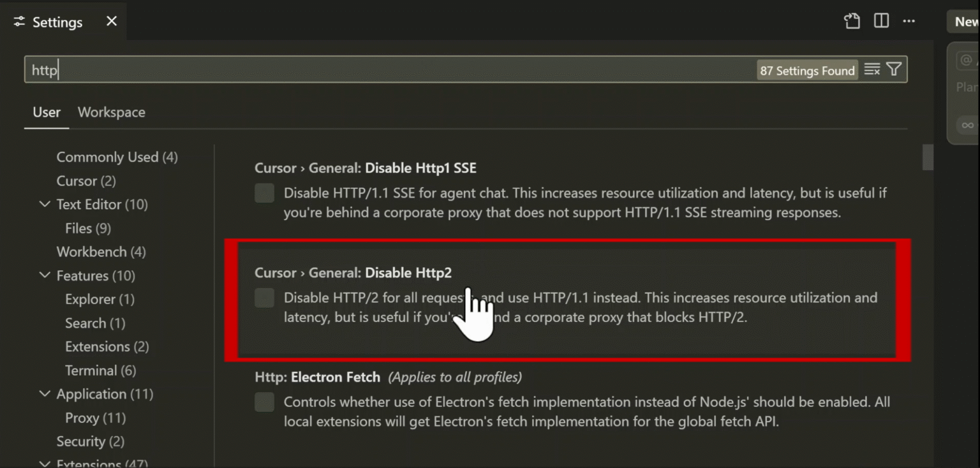
Task: Click the Settings tab sliders icon
Action: [19, 22]
